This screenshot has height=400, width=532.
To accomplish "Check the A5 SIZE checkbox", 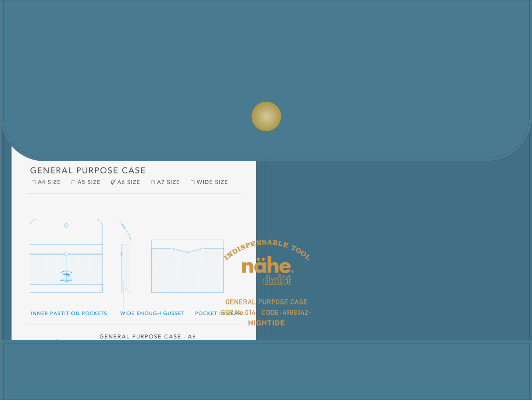I will 73,182.
